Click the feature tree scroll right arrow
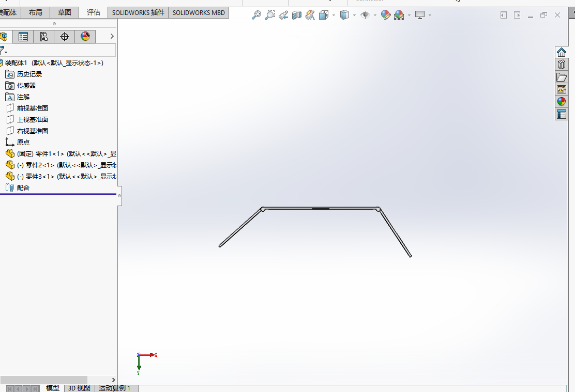The height and width of the screenshot is (392, 575). pyautogui.click(x=113, y=380)
